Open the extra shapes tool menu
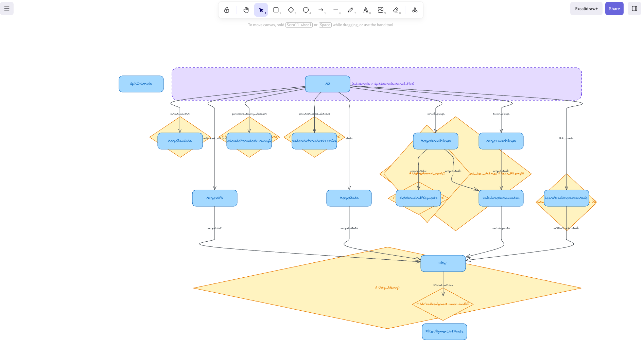This screenshot has height=346, width=644. pyautogui.click(x=415, y=10)
